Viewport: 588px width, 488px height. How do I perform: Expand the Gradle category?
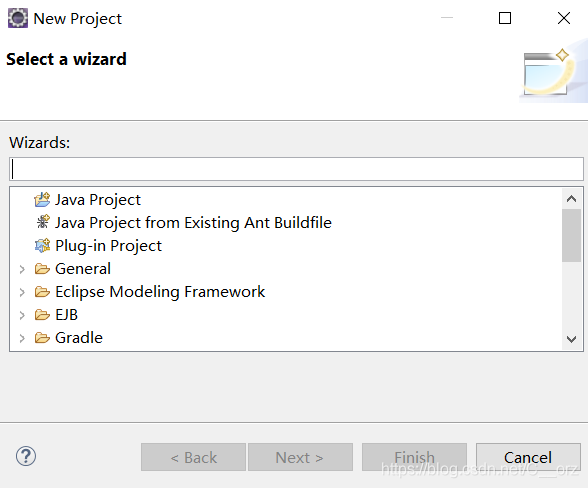pyautogui.click(x=22, y=338)
